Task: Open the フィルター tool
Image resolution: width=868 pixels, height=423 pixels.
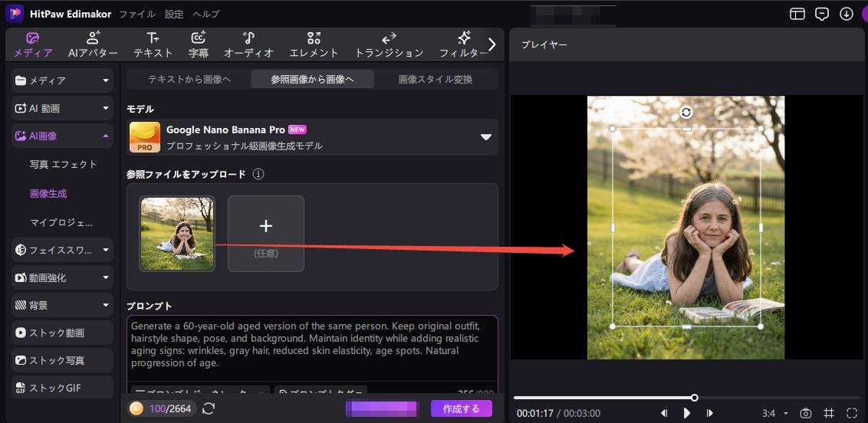Action: [x=463, y=45]
